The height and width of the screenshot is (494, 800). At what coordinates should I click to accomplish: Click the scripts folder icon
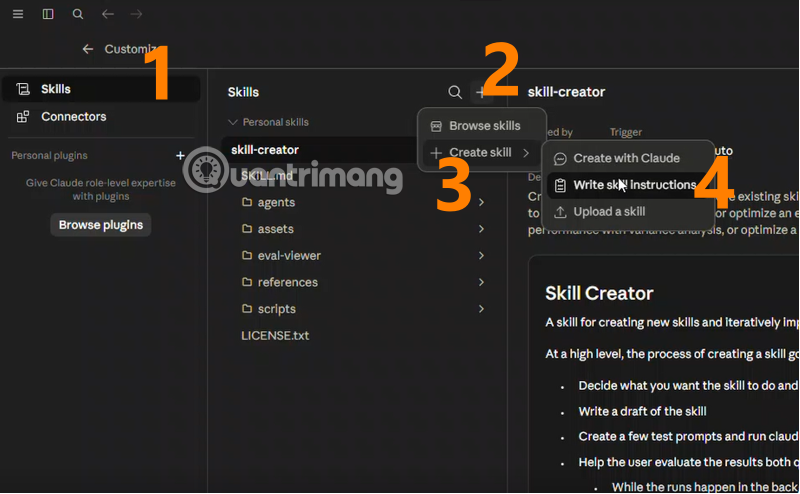click(x=247, y=309)
